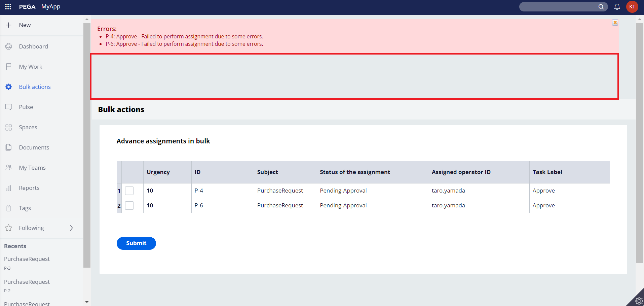Expand the Following submenu chevron
Image resolution: width=644 pixels, height=306 pixels.
(x=71, y=228)
